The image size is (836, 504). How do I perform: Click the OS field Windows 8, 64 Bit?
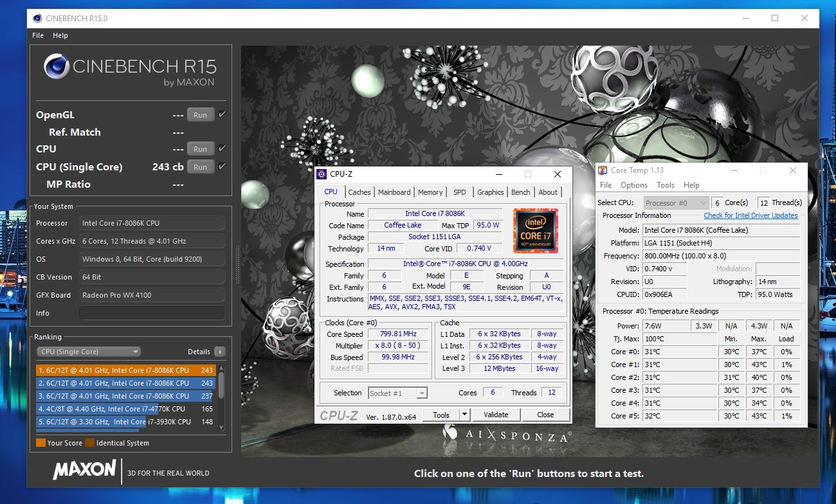click(152, 259)
